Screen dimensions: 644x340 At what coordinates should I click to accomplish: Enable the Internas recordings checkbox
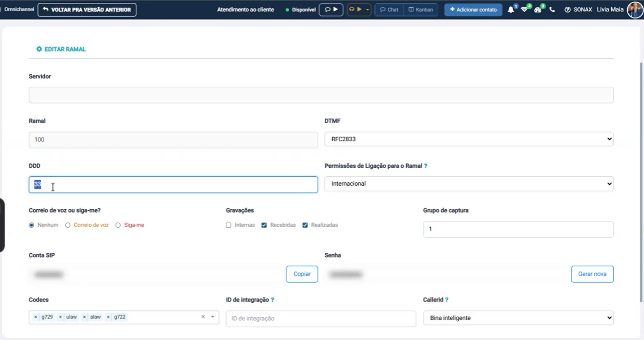pos(229,225)
